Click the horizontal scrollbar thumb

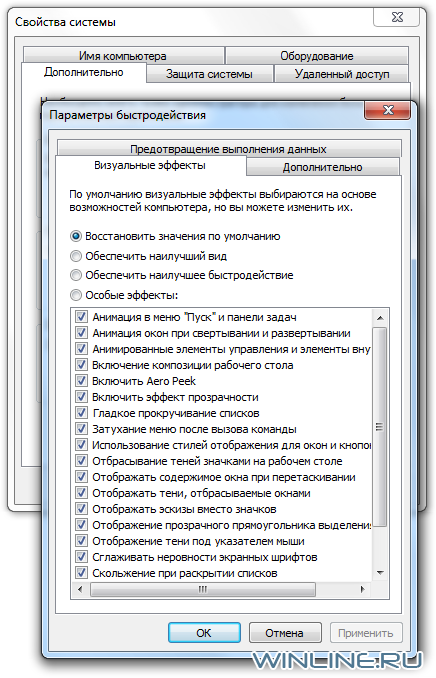pyautogui.click(x=203, y=589)
